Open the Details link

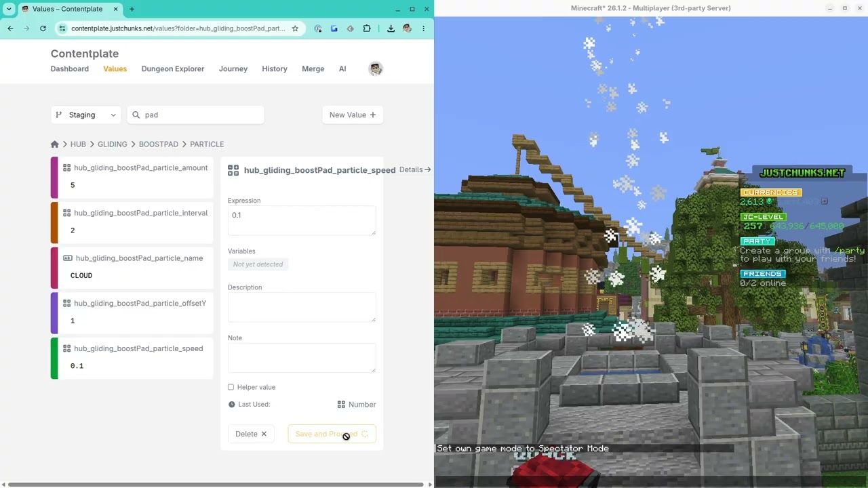tap(415, 169)
